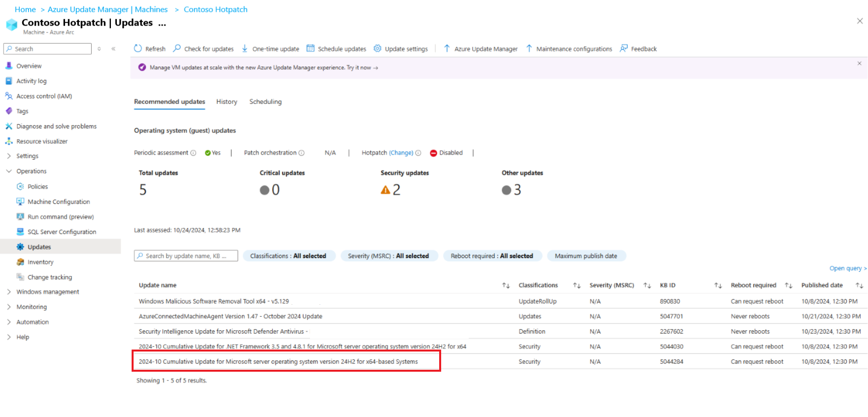868x417 pixels.
Task: Click the Open query link
Action: pyautogui.click(x=848, y=269)
